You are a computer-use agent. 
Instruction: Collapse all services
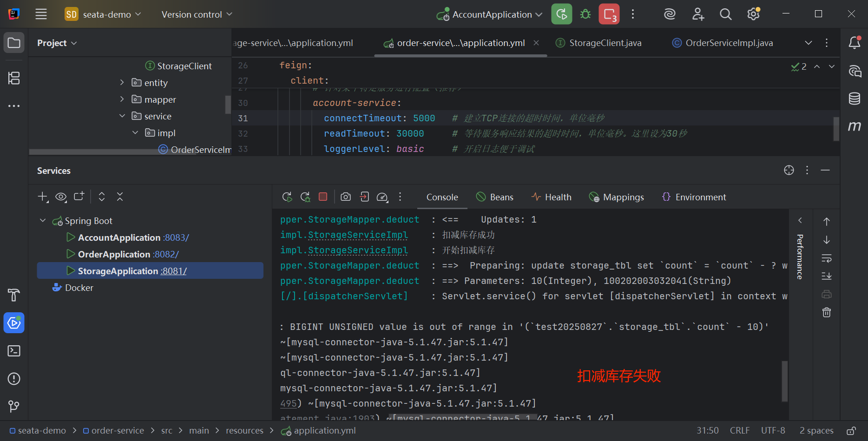click(120, 197)
